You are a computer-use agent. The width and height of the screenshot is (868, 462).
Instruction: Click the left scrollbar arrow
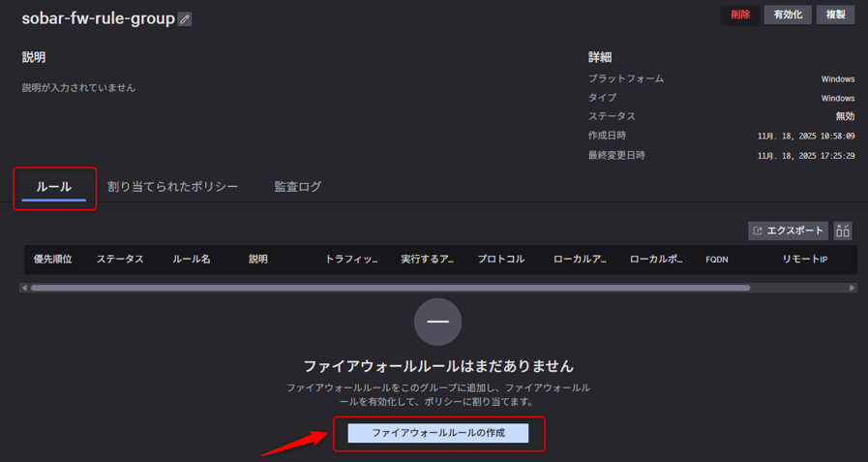coord(24,288)
